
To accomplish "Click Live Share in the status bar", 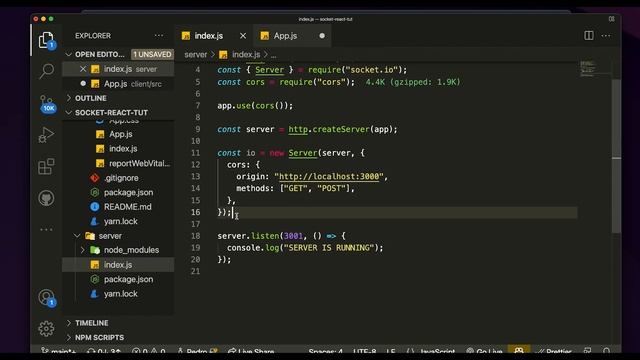I will (x=251, y=351).
